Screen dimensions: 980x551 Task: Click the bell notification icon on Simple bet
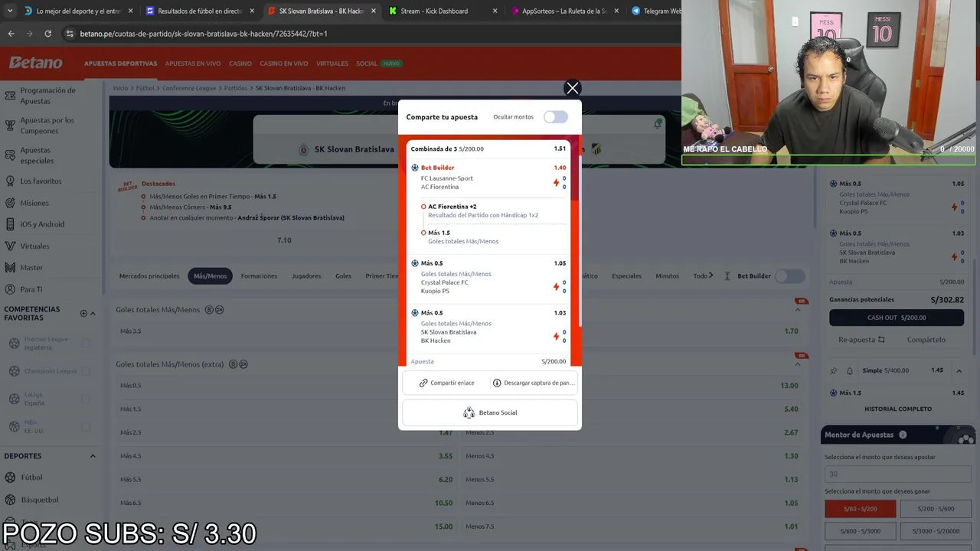coord(850,371)
